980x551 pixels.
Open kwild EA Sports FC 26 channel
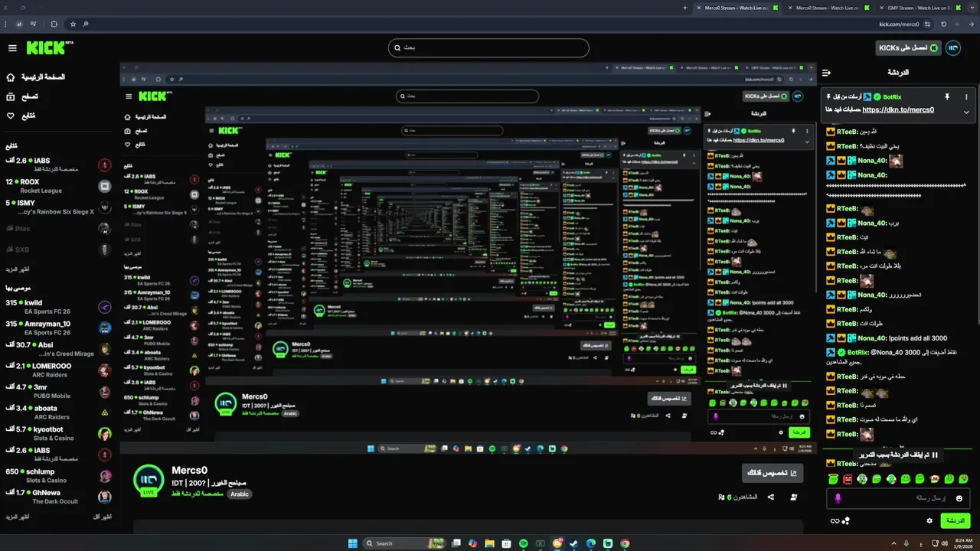57,307
